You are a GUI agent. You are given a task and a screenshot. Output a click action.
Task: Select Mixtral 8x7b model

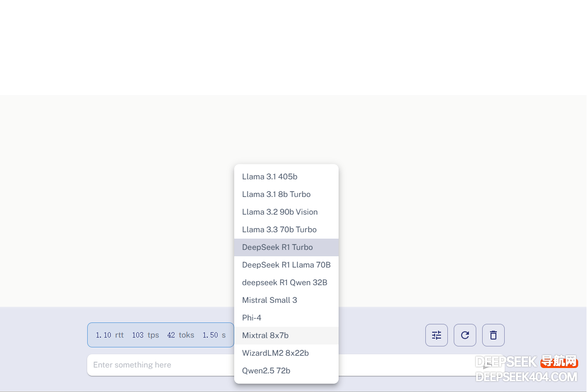click(286, 336)
